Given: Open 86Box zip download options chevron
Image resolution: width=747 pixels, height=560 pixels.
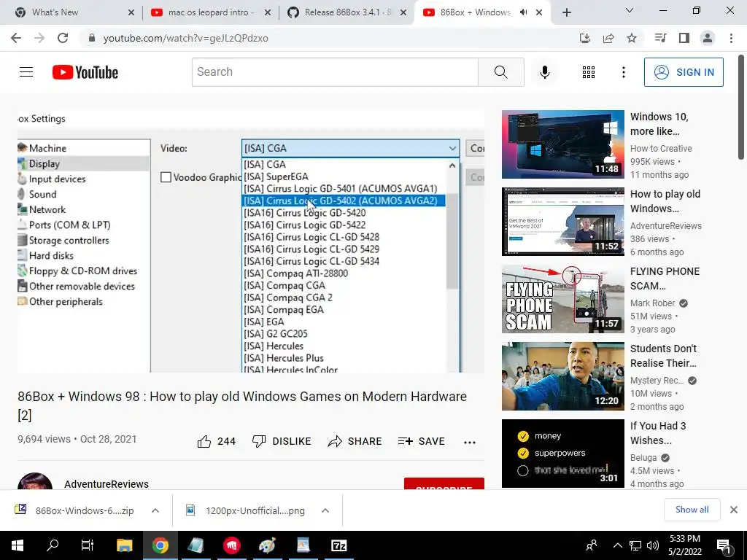Looking at the screenshot, I should pos(155,510).
